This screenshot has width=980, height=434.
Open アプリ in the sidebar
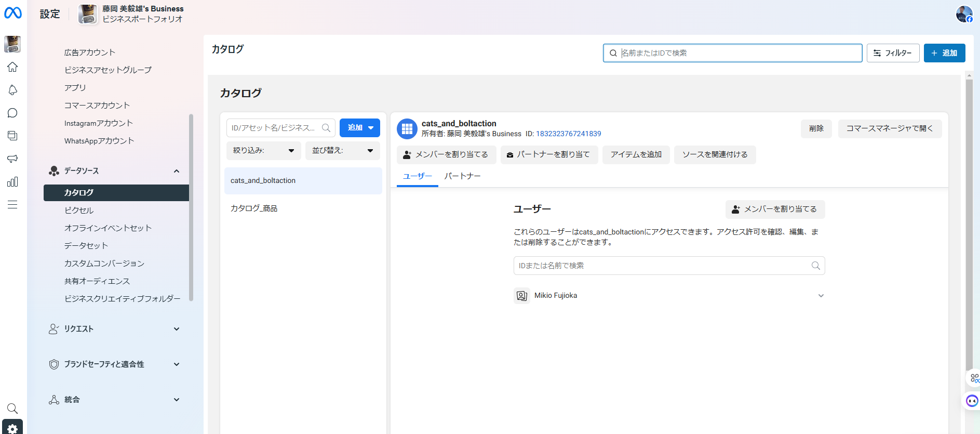click(75, 88)
